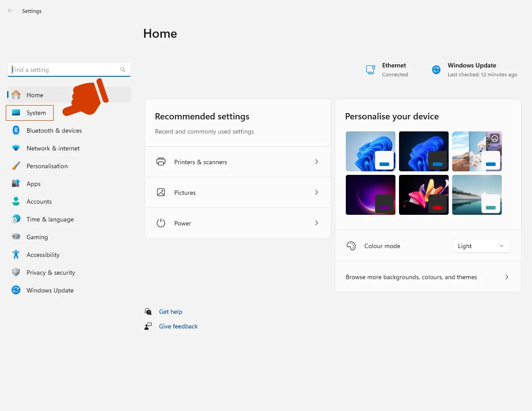Open Browse more backgrounds, colours, and themes
Viewport: 532px width, 411px height.
[428, 277]
